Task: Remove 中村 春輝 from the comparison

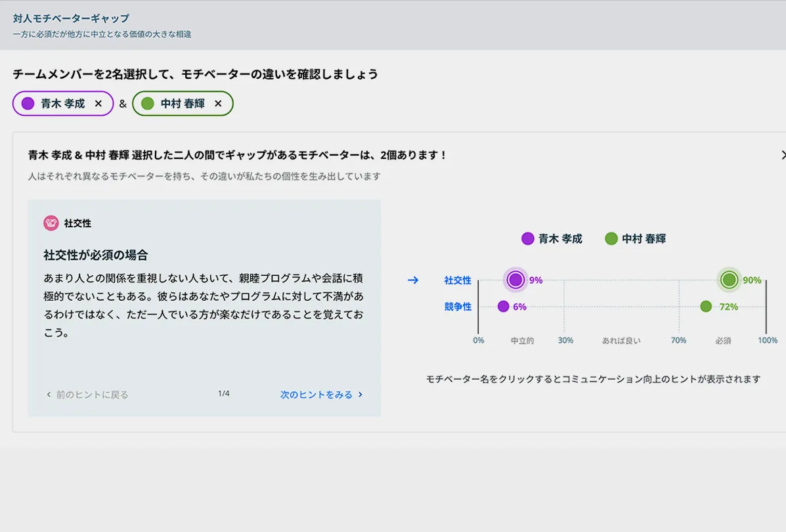Action: tap(219, 103)
